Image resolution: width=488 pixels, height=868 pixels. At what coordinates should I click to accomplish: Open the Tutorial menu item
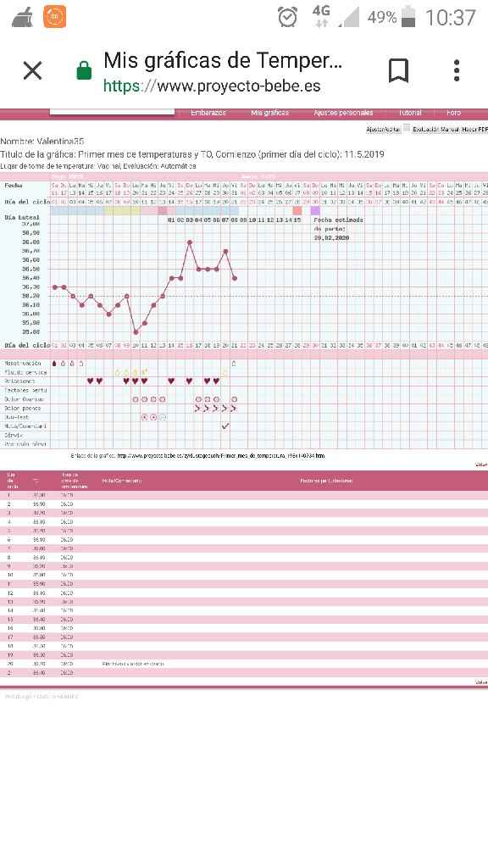410,113
